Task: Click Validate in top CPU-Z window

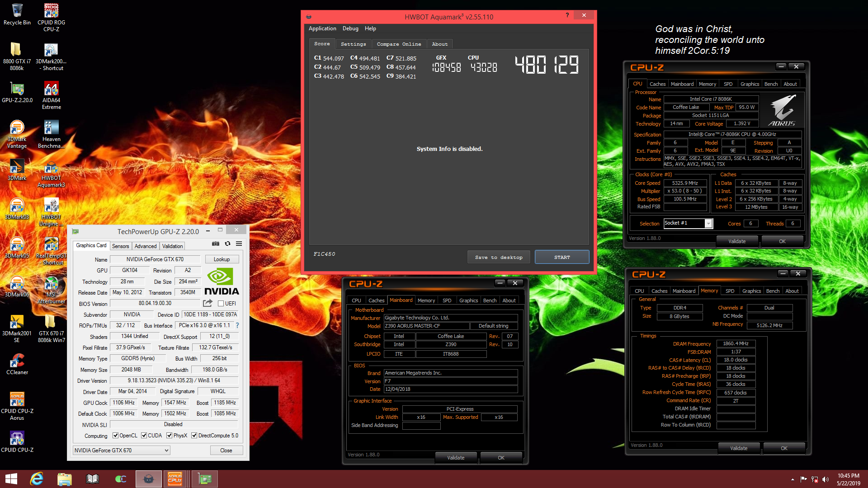Action: (x=737, y=241)
